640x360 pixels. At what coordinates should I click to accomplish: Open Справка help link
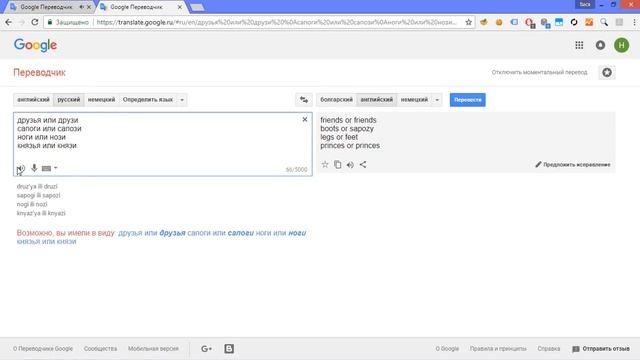[x=549, y=349]
